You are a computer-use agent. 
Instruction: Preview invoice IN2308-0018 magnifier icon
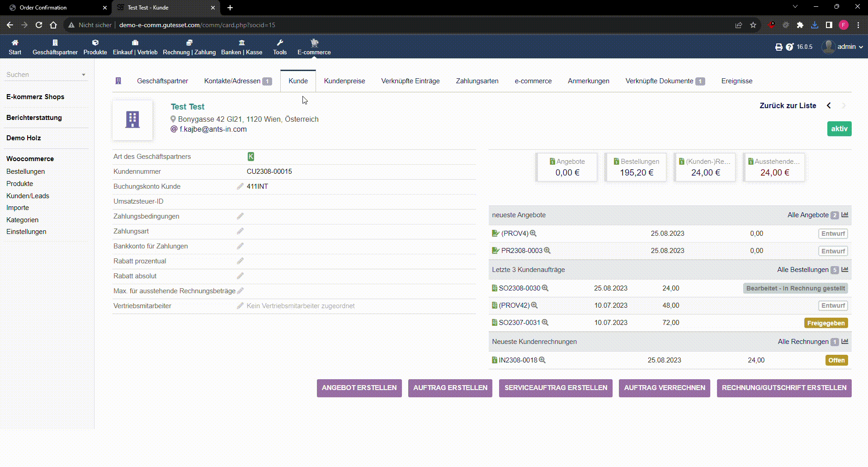(x=542, y=360)
